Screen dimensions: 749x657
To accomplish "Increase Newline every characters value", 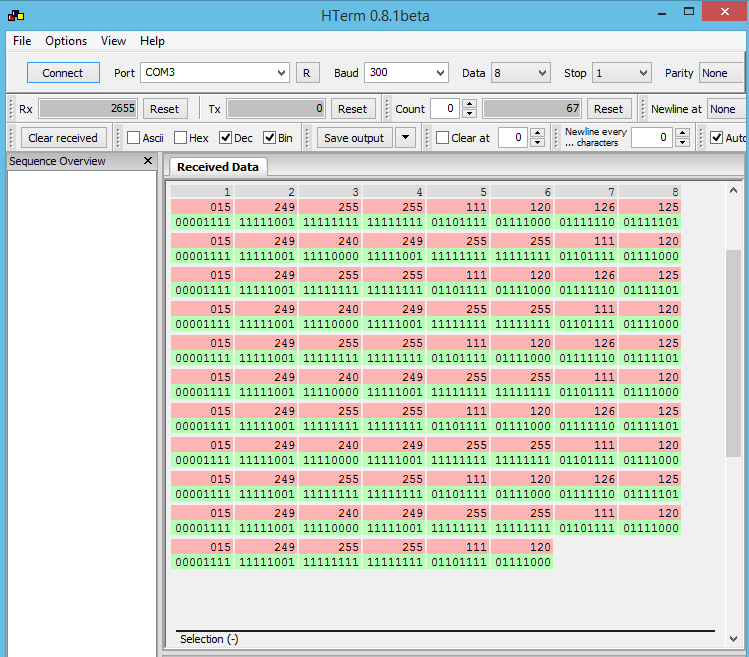I will tap(683, 133).
